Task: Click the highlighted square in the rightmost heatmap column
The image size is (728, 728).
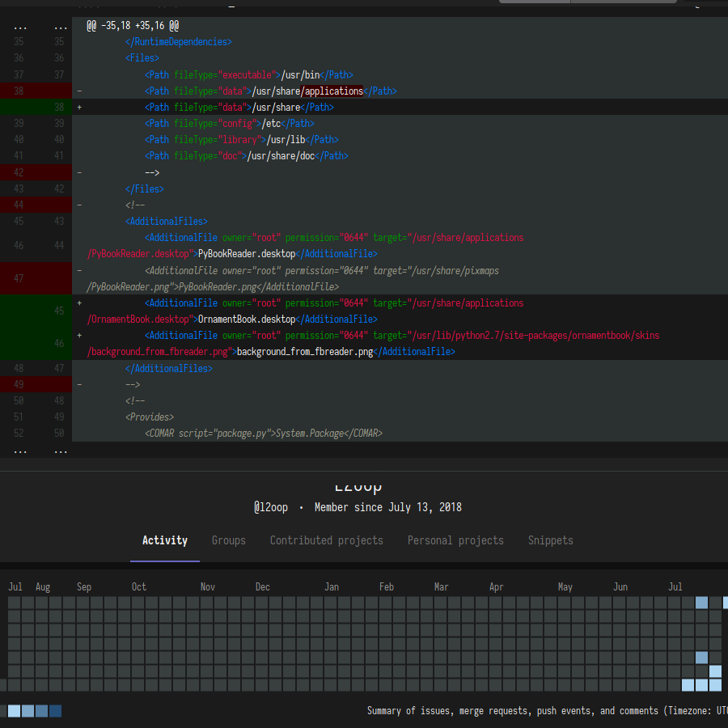Action: pyautogui.click(x=725, y=603)
